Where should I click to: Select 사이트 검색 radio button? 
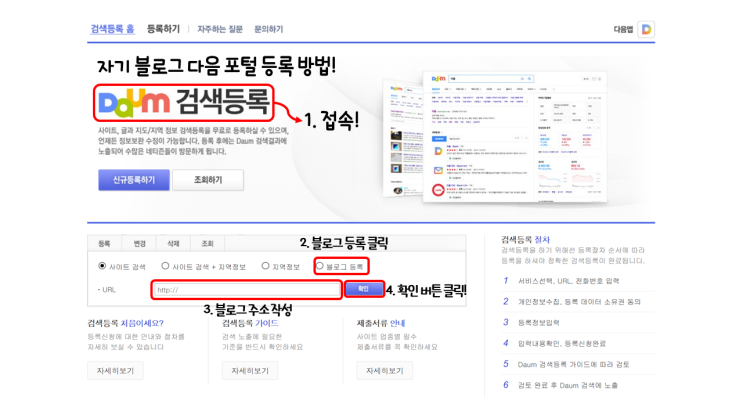click(102, 266)
